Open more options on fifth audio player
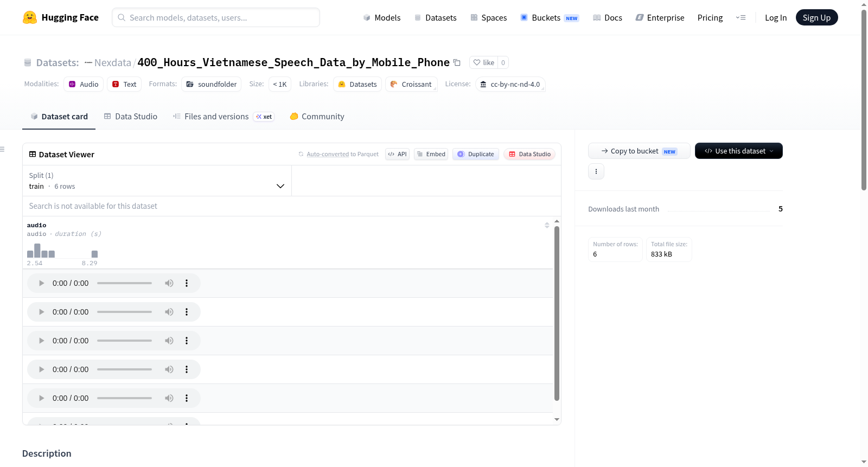The height and width of the screenshot is (467, 868). click(x=187, y=398)
